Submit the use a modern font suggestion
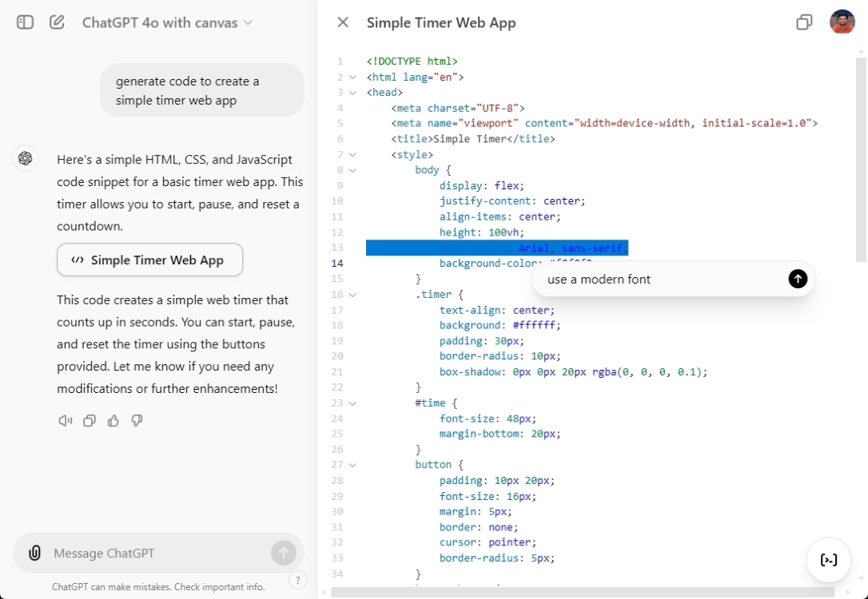 click(797, 280)
